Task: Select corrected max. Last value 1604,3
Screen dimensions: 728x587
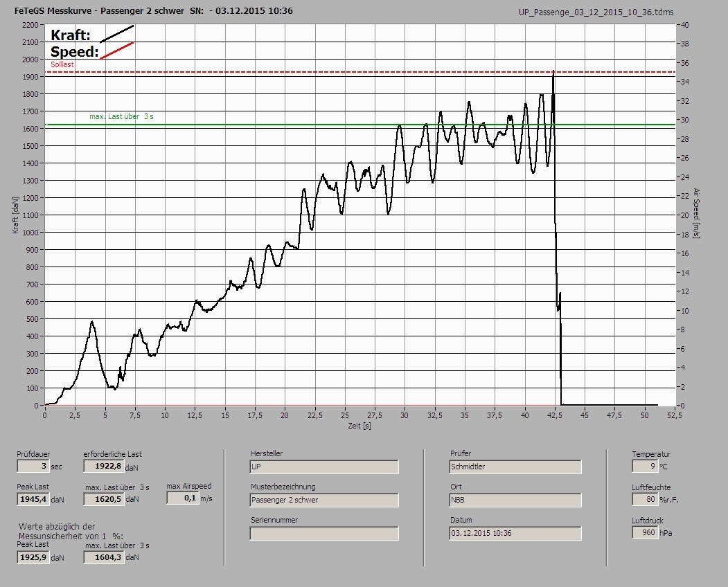Action: click(x=104, y=557)
